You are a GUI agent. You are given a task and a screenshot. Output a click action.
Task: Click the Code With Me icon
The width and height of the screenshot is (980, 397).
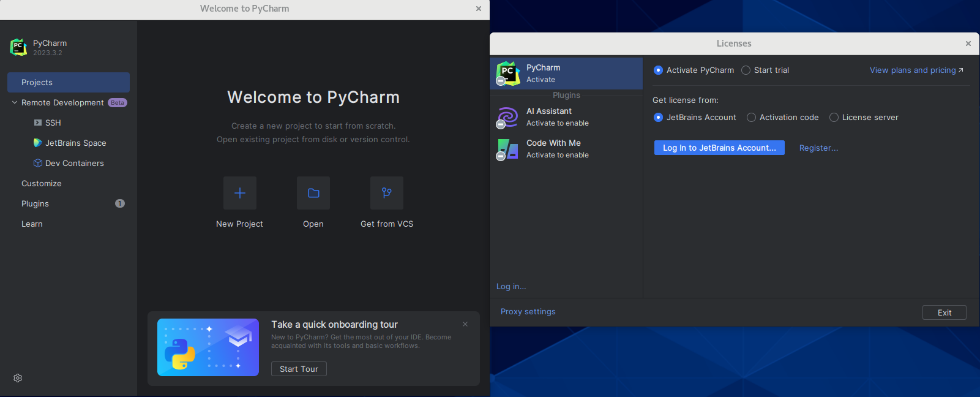click(507, 149)
